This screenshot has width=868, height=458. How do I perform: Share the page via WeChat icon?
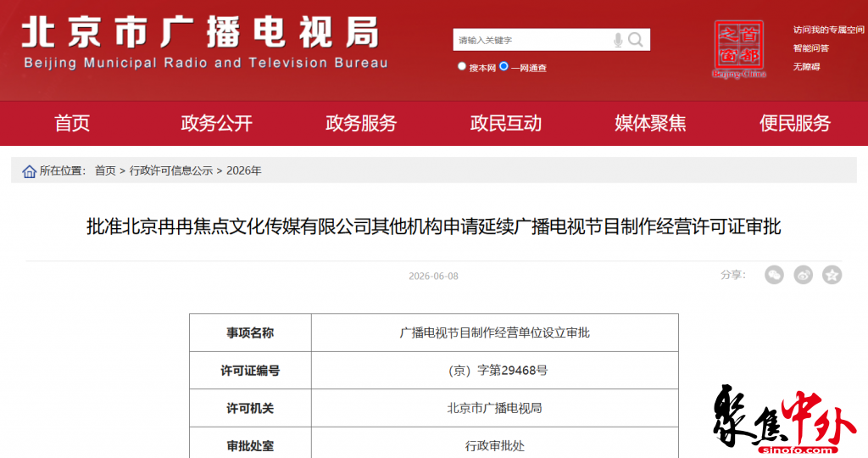point(774,275)
